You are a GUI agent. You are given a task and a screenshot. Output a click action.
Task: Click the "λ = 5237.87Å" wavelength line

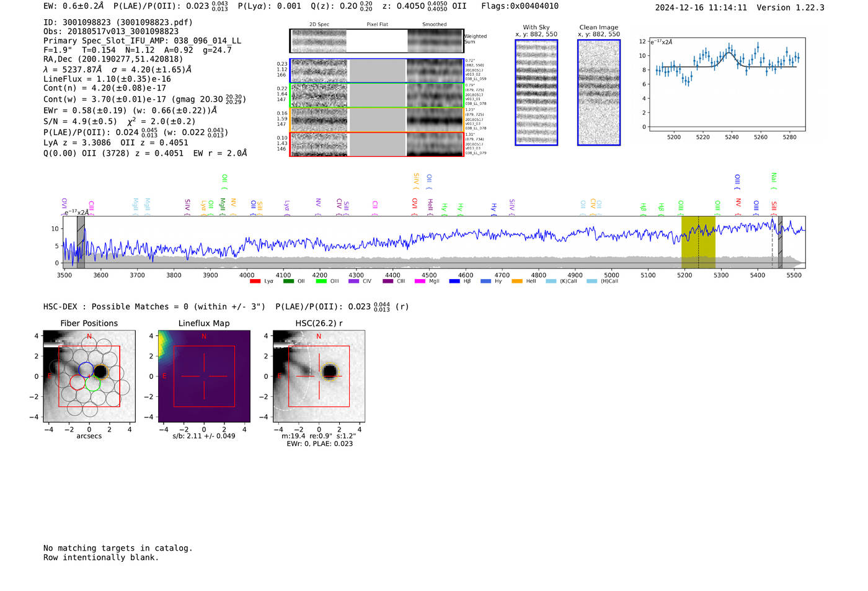click(x=73, y=69)
